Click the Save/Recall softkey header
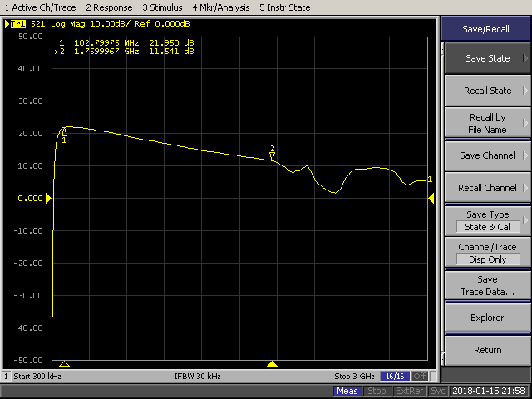 (x=485, y=29)
